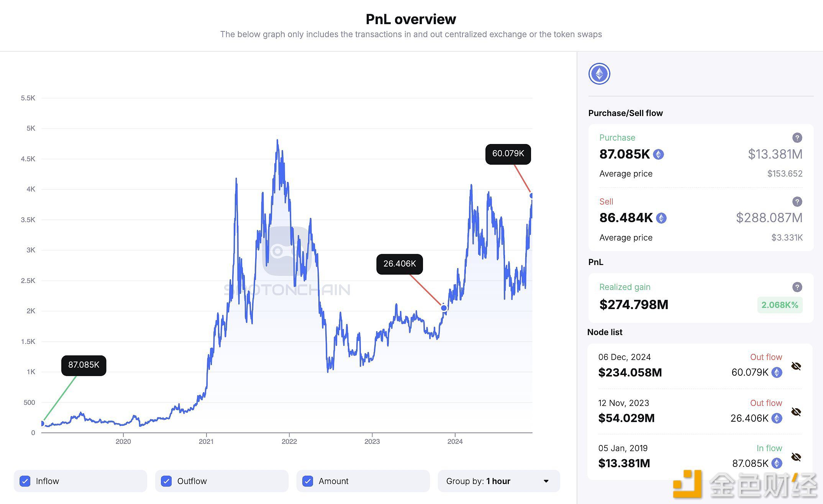Open the Sell help question mark
823x504 pixels.
797,201
